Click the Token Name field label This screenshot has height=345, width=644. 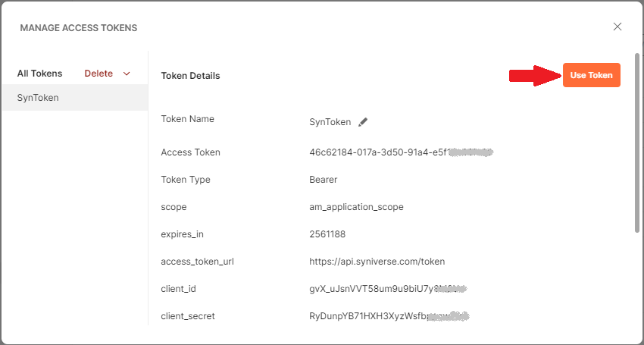[187, 119]
